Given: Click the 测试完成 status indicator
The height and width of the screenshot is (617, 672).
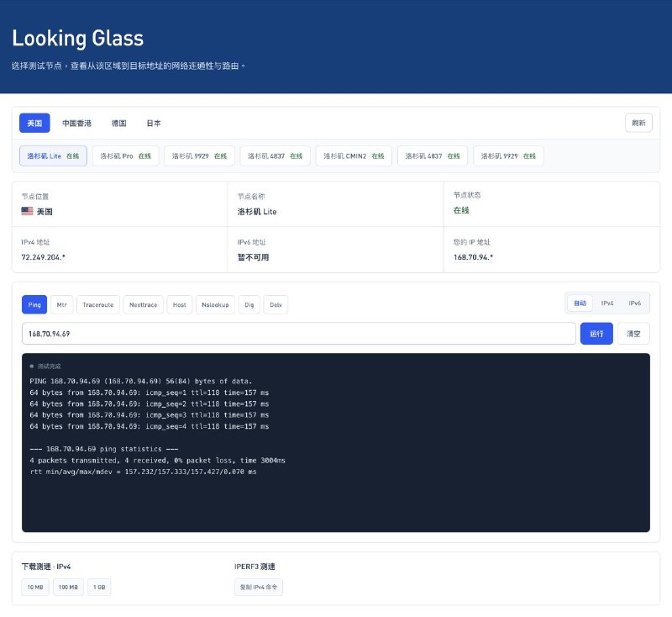Looking at the screenshot, I should click(45, 367).
